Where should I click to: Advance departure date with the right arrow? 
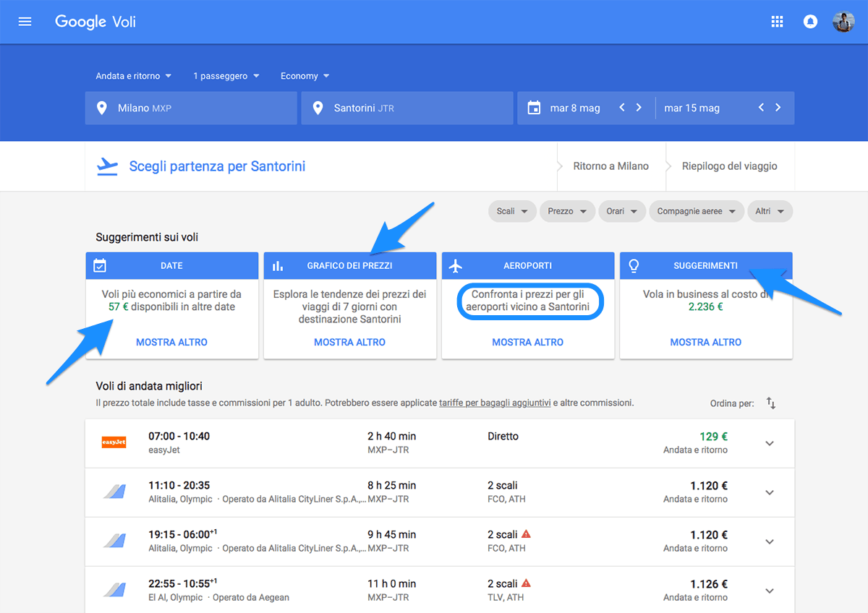(x=639, y=107)
